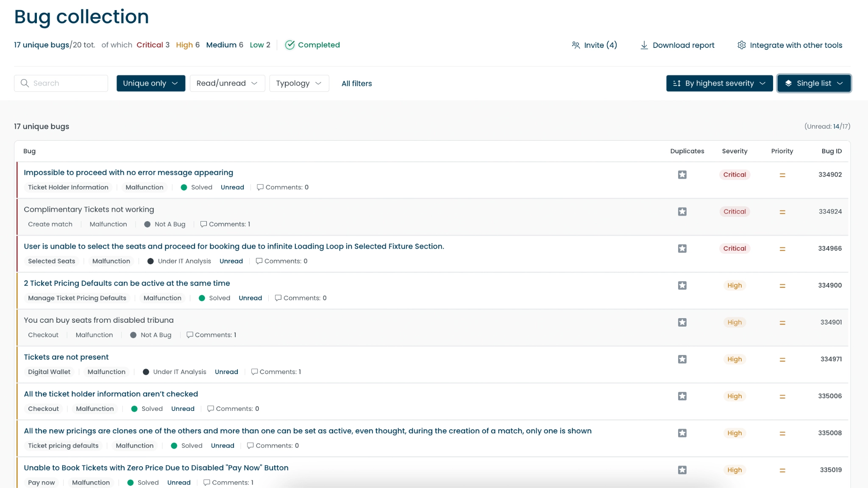Click the Integrate with other tools gear icon

741,45
